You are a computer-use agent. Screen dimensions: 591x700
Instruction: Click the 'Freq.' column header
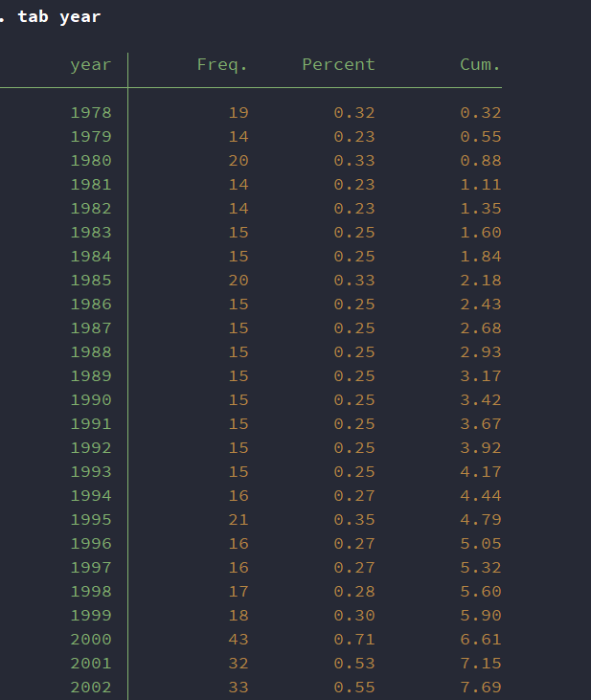(222, 65)
